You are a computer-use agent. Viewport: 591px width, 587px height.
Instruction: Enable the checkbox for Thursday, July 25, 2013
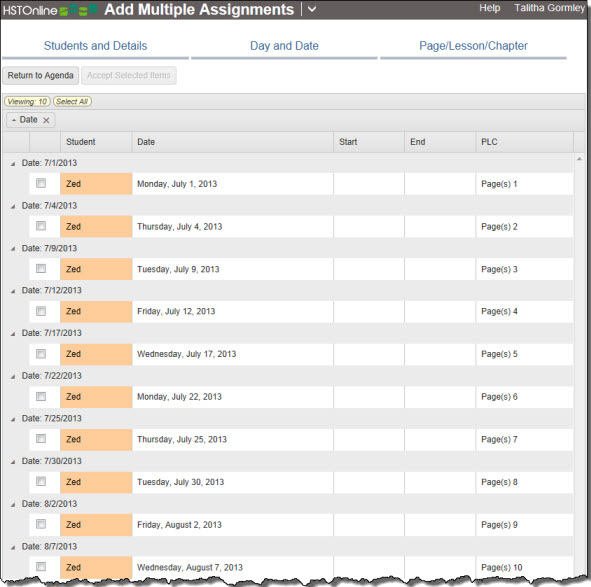point(41,438)
